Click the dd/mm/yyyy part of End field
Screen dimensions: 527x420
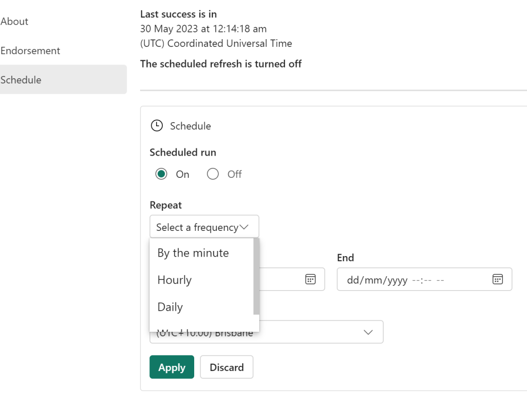click(x=377, y=280)
